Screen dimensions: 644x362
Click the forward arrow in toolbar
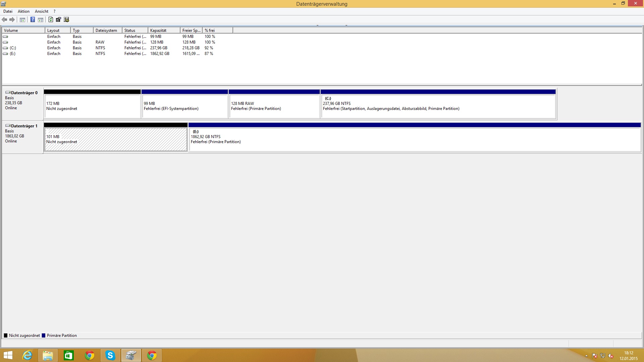pos(12,19)
